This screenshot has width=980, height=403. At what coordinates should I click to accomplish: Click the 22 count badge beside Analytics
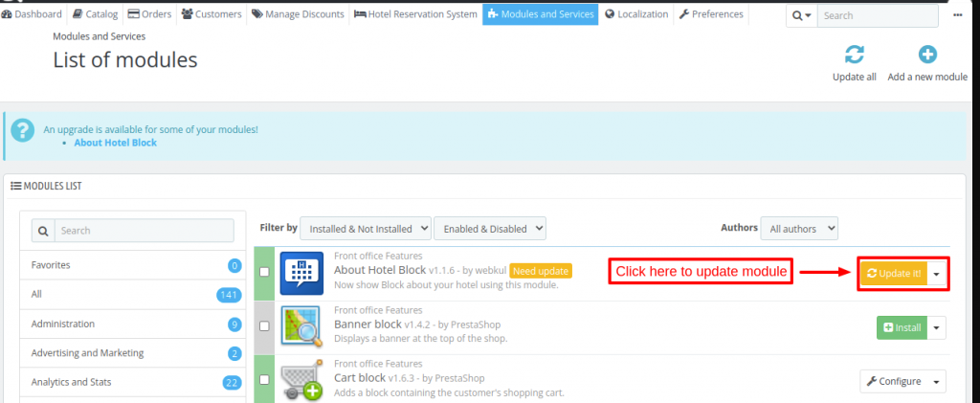(x=233, y=382)
